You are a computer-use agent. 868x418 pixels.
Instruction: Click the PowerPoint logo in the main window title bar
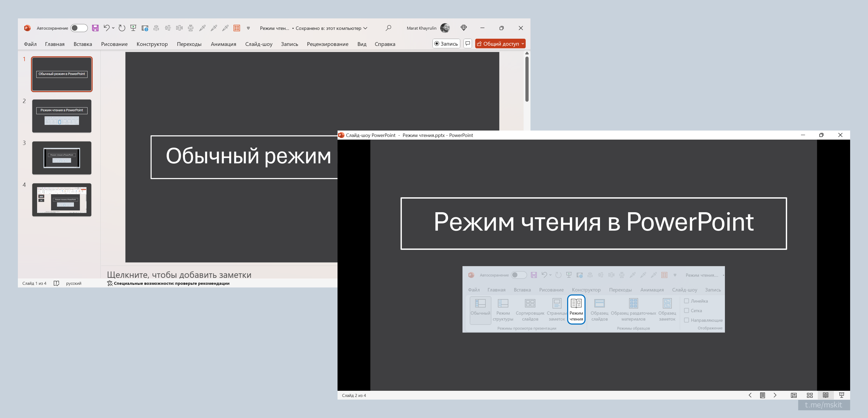tap(27, 28)
